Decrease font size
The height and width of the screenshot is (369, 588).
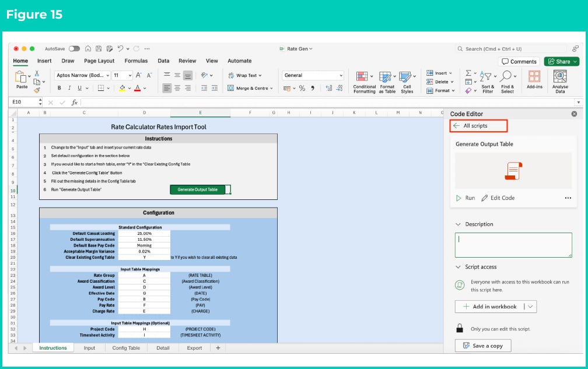(x=149, y=75)
